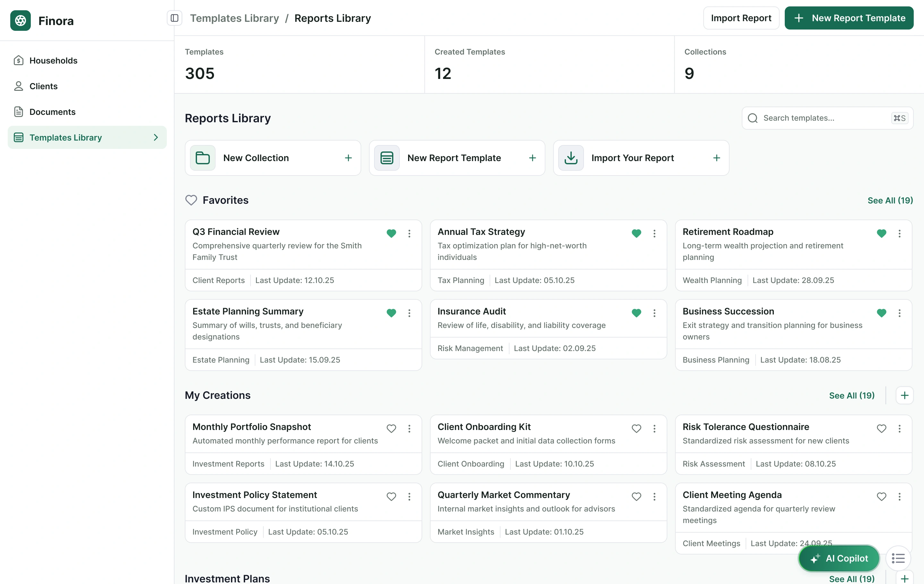Unfavorite Retirement Roadmap heart

[881, 233]
